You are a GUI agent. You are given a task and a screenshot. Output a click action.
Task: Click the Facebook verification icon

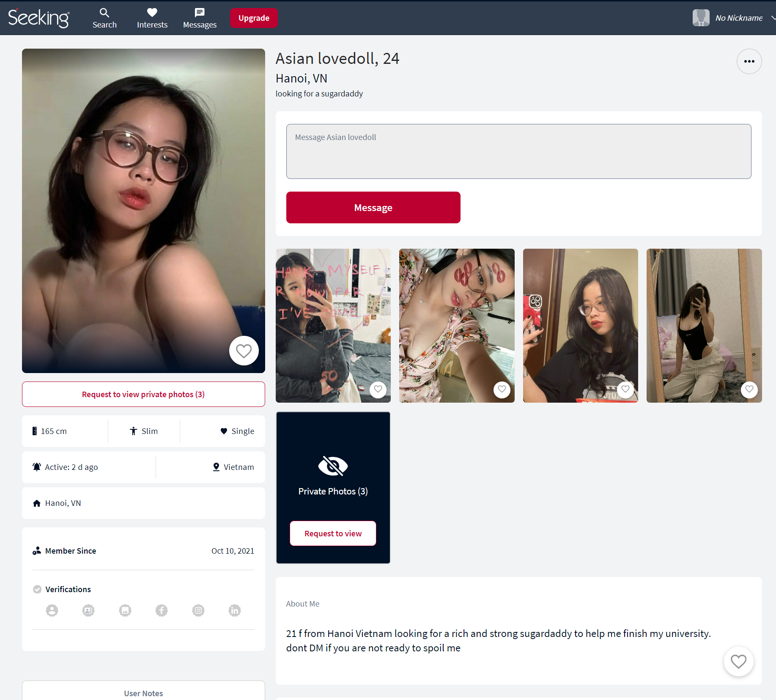162,610
